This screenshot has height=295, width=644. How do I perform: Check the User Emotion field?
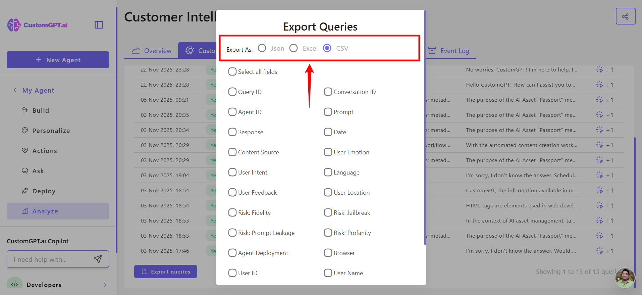328,152
